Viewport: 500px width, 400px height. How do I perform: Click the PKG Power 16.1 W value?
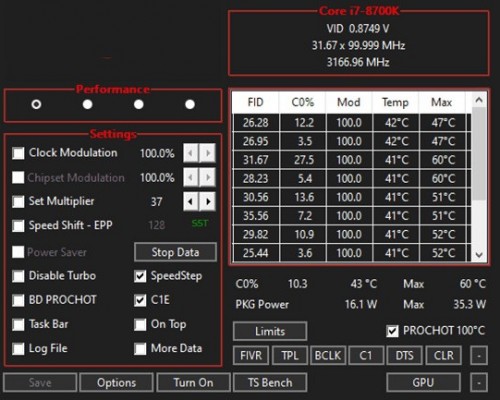[361, 304]
